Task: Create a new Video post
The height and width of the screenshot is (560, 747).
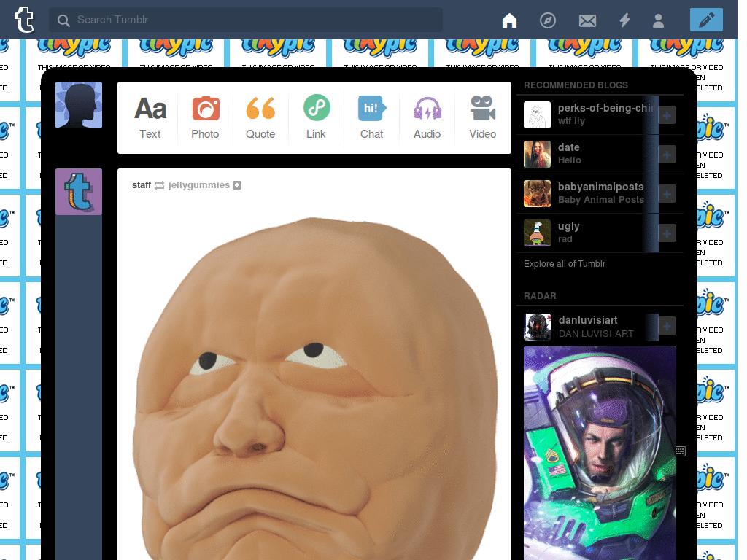Action: click(x=483, y=117)
